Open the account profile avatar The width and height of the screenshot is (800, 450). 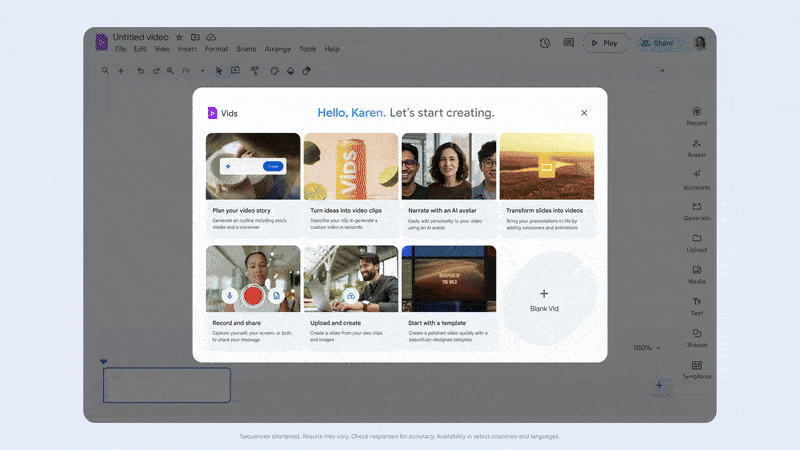coord(699,43)
